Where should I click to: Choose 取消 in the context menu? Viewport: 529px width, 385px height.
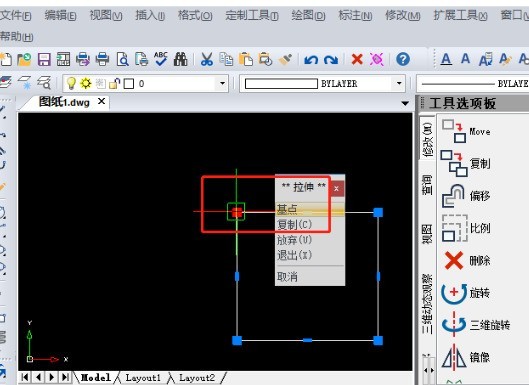click(x=310, y=277)
